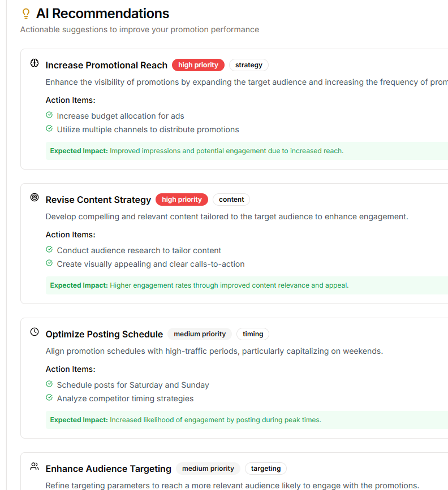Select the content tag on Revise Content Strategy
The image size is (448, 490).
231,199
